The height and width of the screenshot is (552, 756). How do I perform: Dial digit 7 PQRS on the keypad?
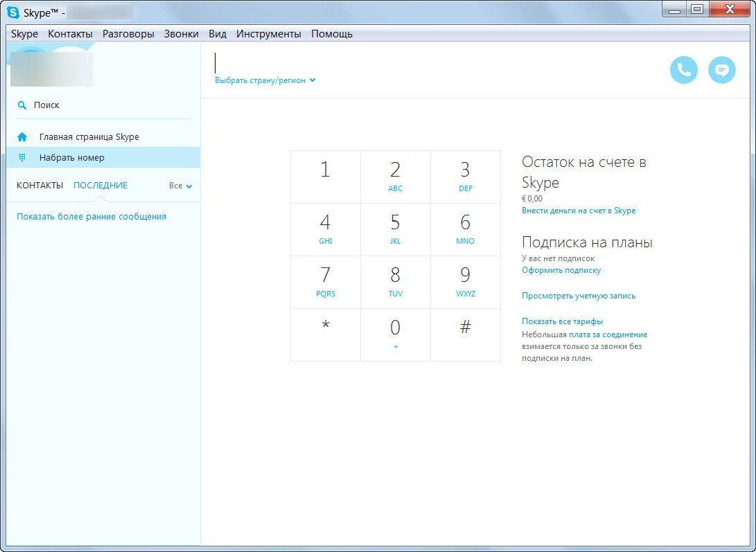pyautogui.click(x=326, y=282)
